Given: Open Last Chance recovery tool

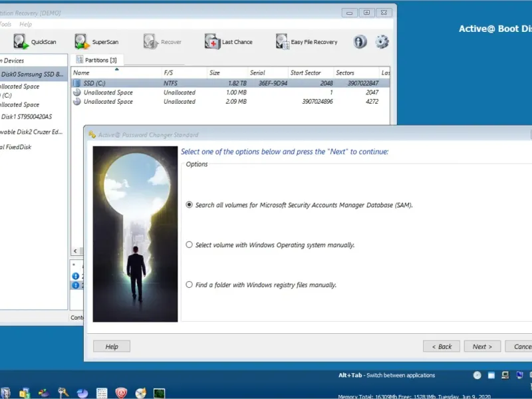Looking at the screenshot, I should pyautogui.click(x=229, y=42).
